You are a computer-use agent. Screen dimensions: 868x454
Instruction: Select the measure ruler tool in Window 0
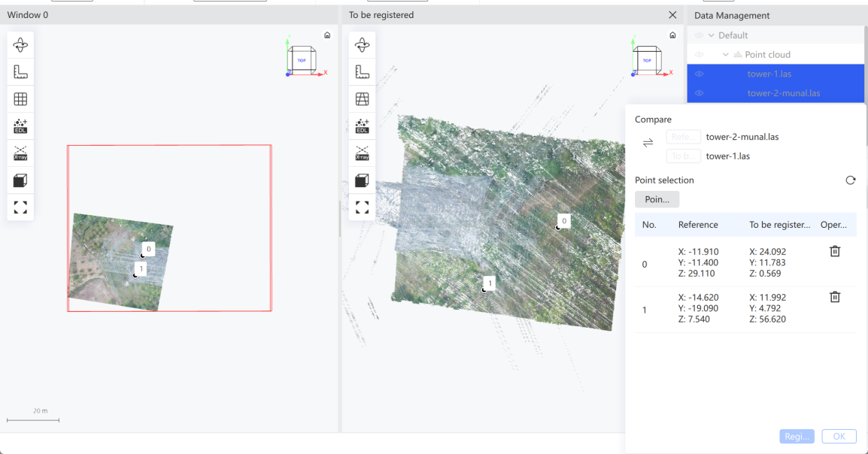[20, 72]
